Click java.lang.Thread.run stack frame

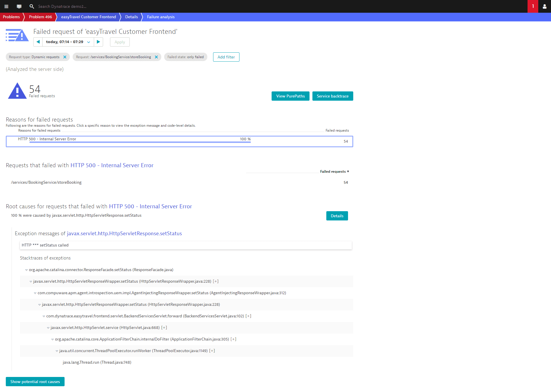tap(97, 362)
